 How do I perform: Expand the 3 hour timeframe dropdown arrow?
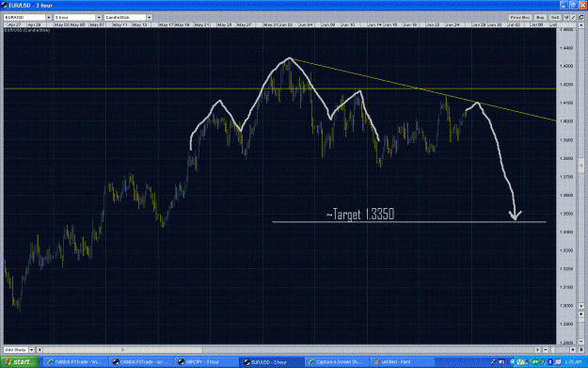coord(99,17)
